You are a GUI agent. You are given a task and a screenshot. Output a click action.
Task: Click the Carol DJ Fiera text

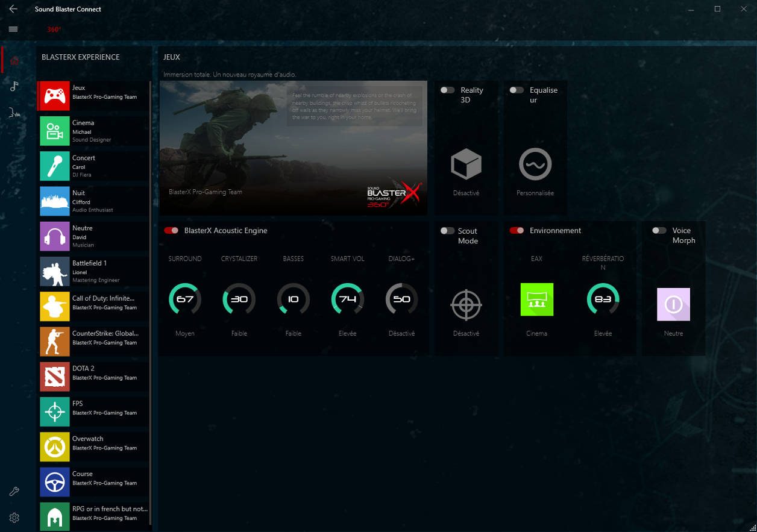(x=82, y=171)
